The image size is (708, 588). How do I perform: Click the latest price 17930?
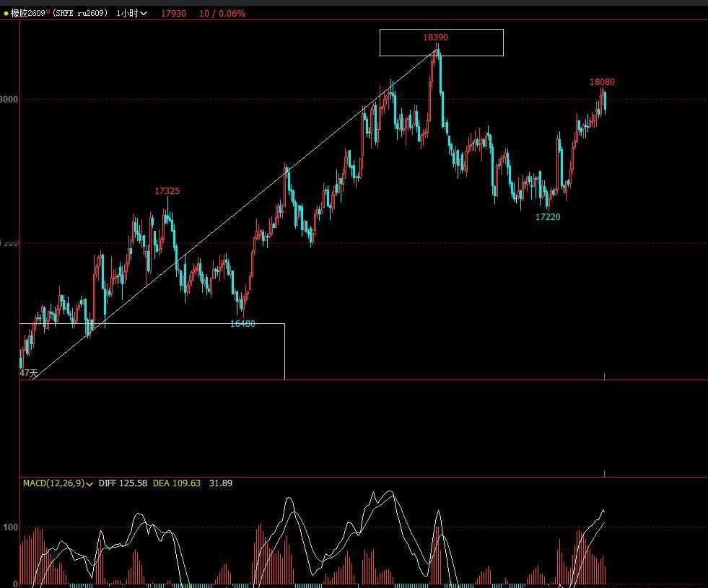click(173, 14)
